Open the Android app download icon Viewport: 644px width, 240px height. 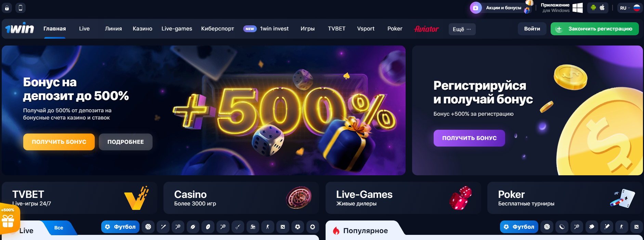pyautogui.click(x=593, y=8)
